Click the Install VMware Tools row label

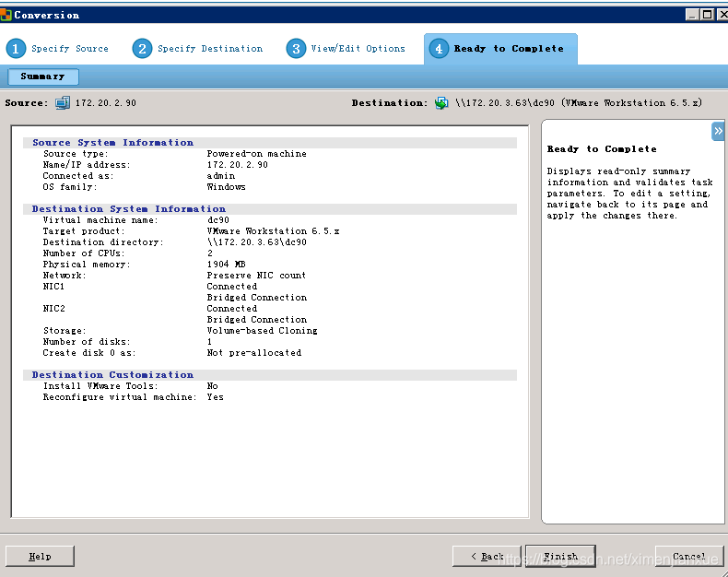[x=100, y=386]
